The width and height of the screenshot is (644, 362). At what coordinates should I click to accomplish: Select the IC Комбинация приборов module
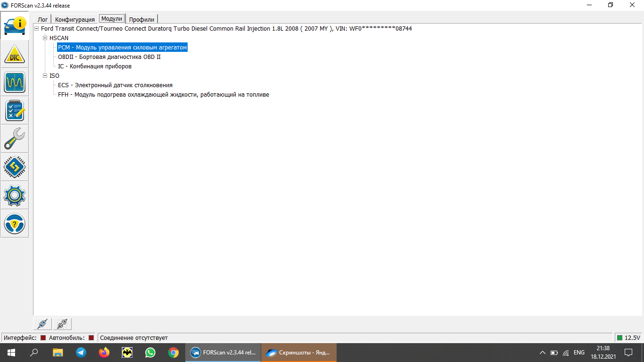(x=94, y=66)
